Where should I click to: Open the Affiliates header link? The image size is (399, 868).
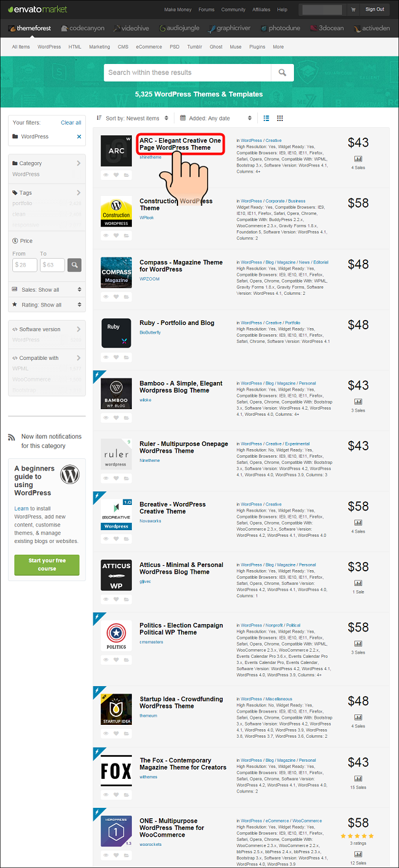click(261, 10)
